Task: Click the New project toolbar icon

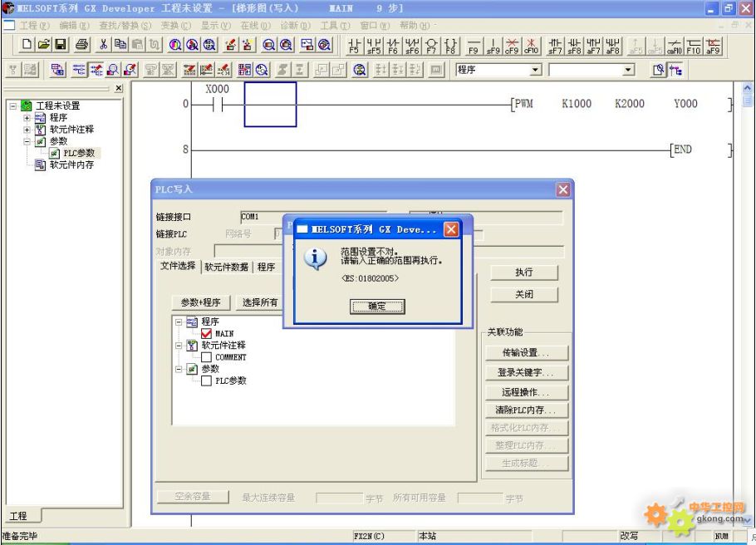Action: 27,45
